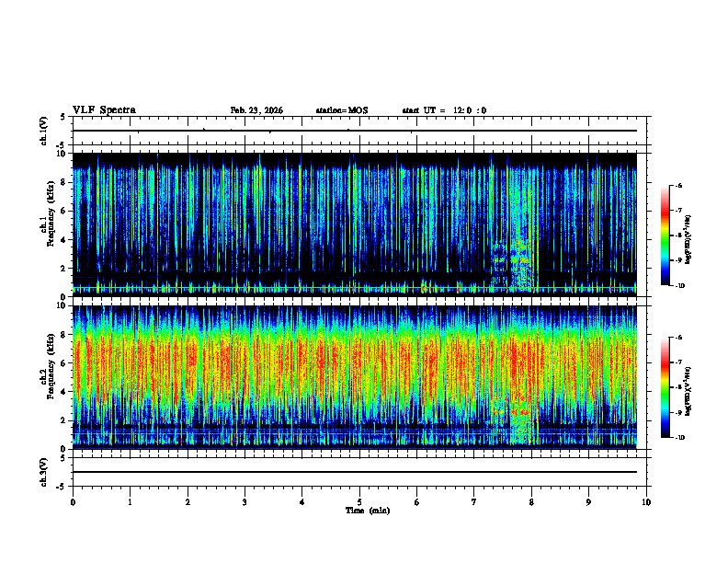728x563 pixels.
Task: Click the ch.3 voltage waveform trace
Action: (354, 472)
